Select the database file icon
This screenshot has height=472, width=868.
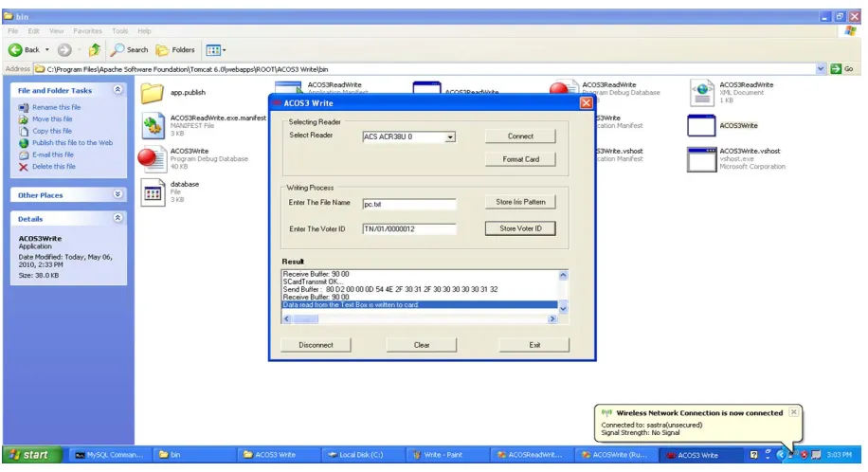153,192
